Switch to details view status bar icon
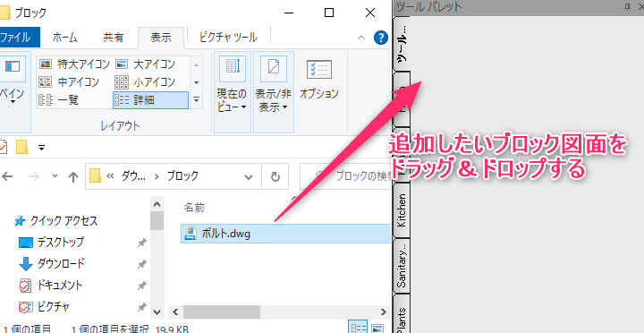Screen dimensions: 644x333 [358, 328]
